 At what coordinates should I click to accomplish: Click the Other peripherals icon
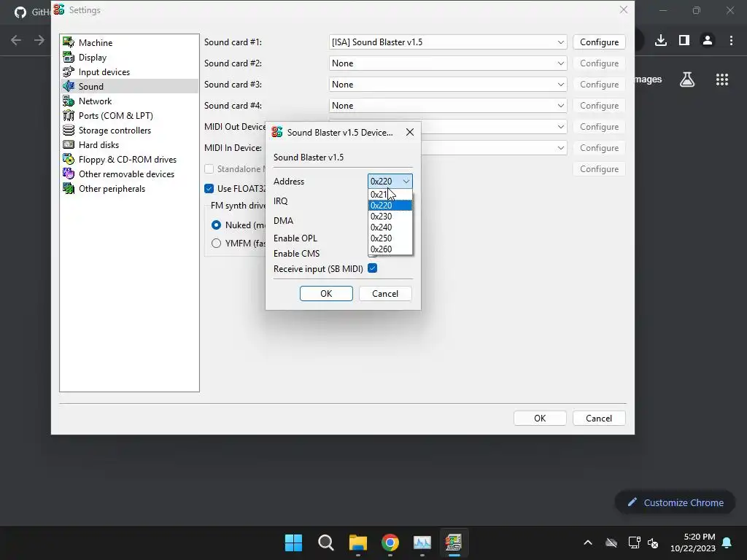[69, 189]
